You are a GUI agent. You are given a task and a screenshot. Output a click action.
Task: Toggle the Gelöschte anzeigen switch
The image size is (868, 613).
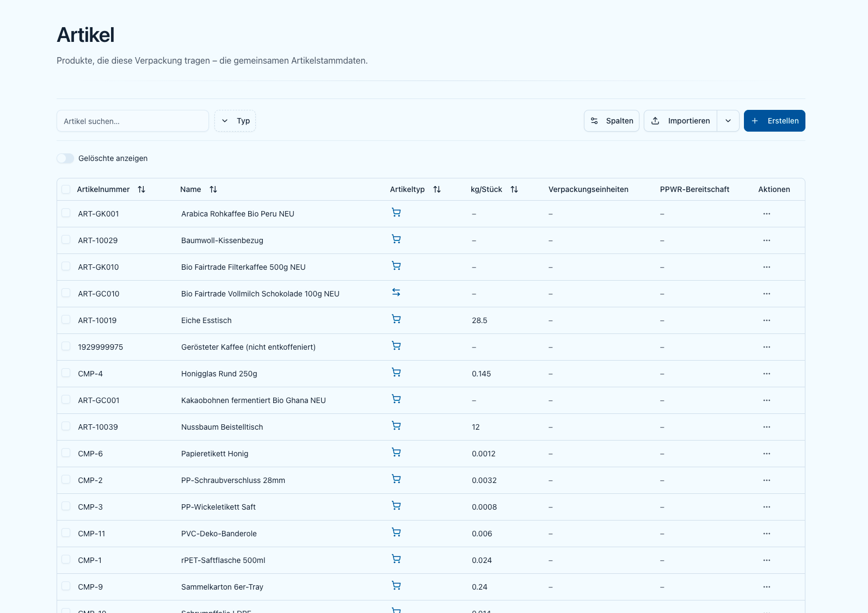(65, 158)
